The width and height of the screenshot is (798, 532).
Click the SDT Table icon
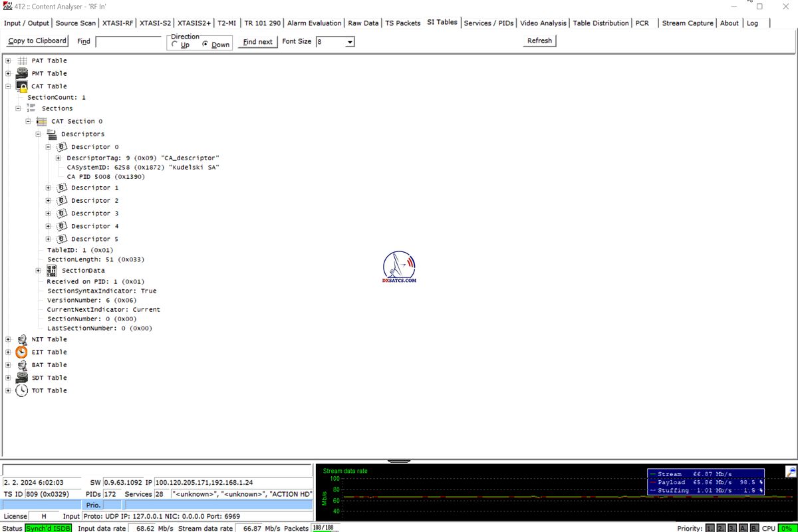coord(21,378)
